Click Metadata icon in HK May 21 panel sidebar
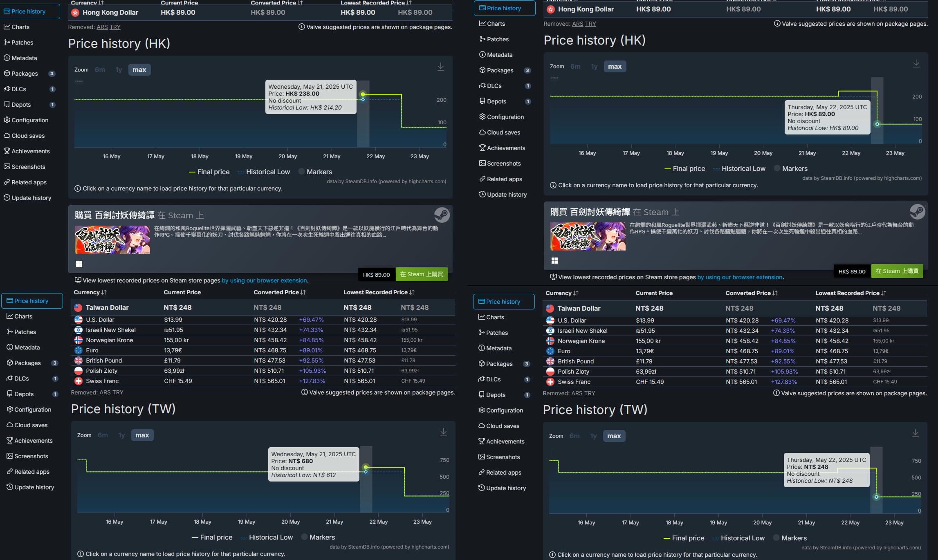 coord(7,58)
